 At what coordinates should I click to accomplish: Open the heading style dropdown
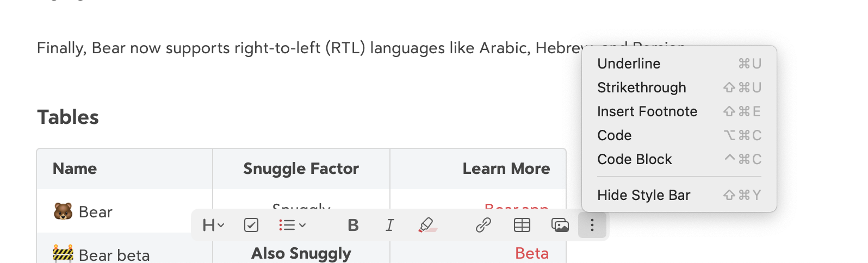click(x=213, y=225)
